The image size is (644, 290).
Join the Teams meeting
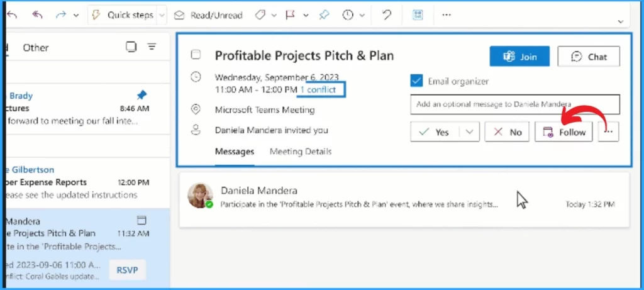[519, 56]
